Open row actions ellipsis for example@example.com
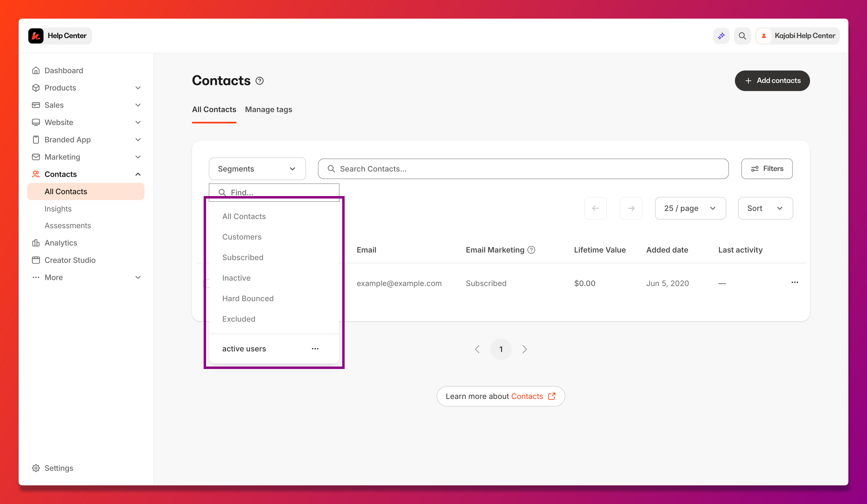Viewport: 867px width, 504px height. pyautogui.click(x=795, y=283)
